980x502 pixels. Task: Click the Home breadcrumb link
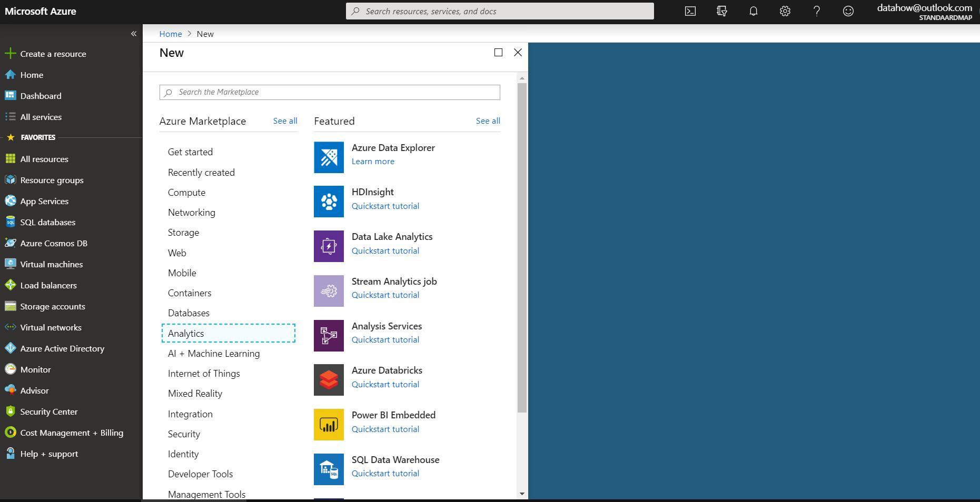click(x=171, y=34)
